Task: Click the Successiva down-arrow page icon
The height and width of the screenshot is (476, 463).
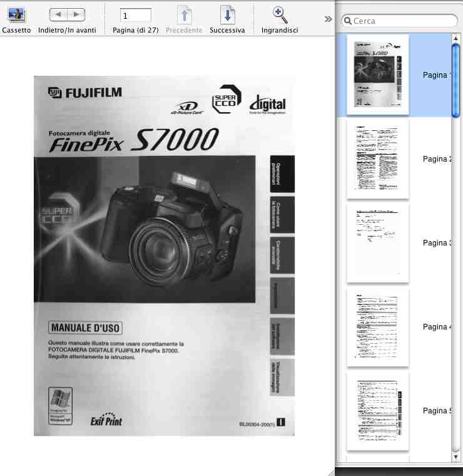Action: coord(227,15)
